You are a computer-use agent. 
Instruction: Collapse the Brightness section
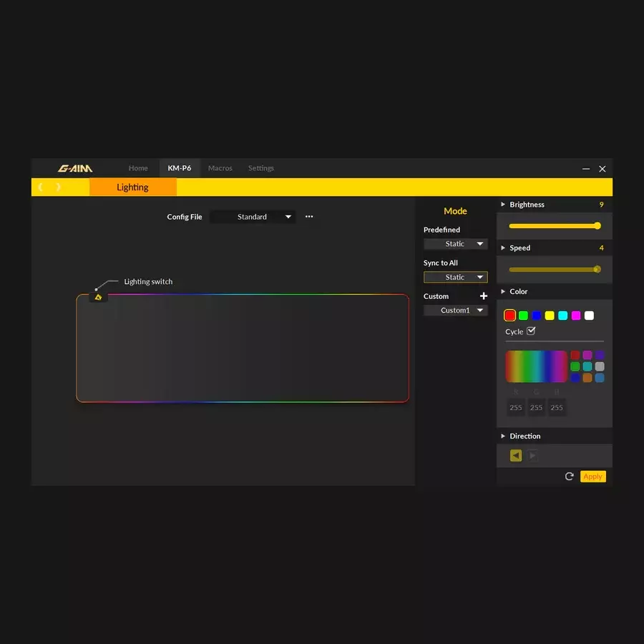click(503, 205)
